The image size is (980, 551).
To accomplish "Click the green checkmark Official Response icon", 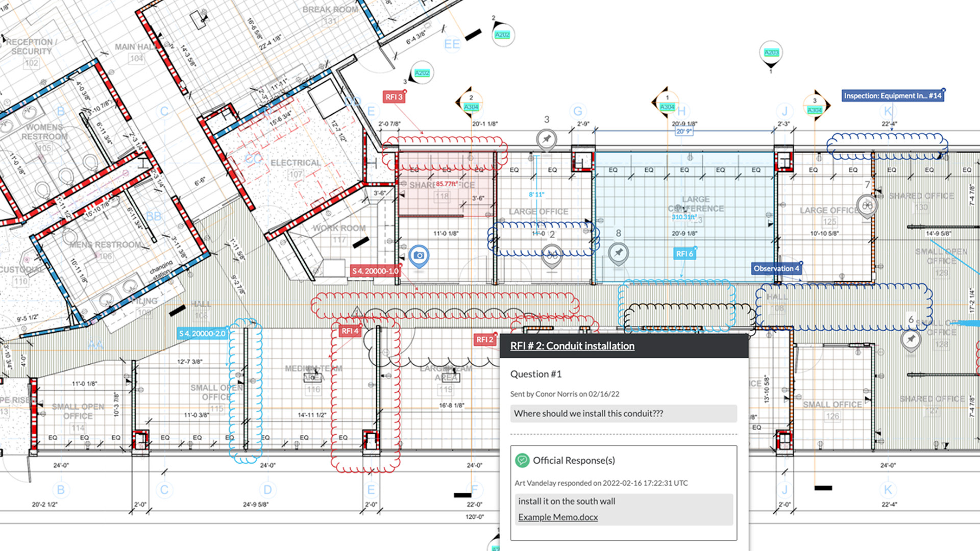I will click(x=522, y=460).
